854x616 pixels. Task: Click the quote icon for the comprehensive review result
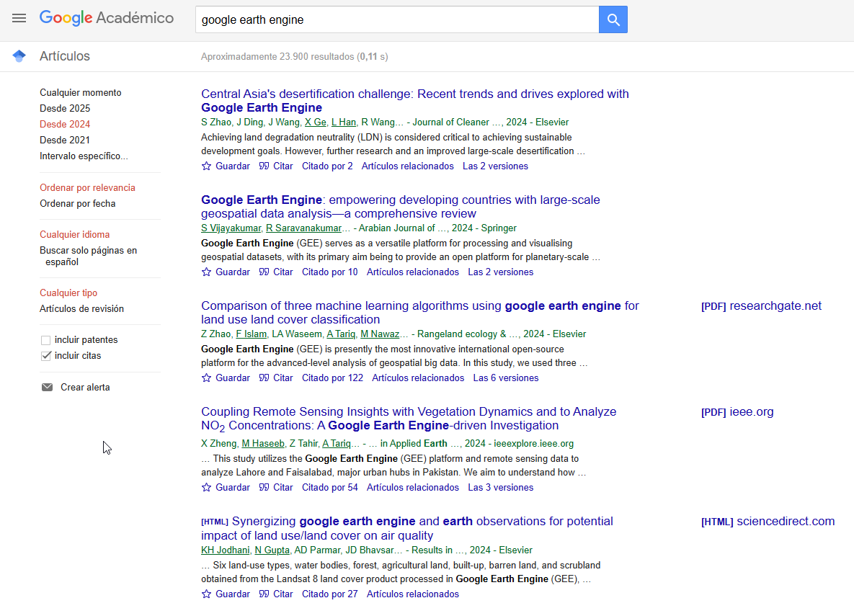click(264, 272)
